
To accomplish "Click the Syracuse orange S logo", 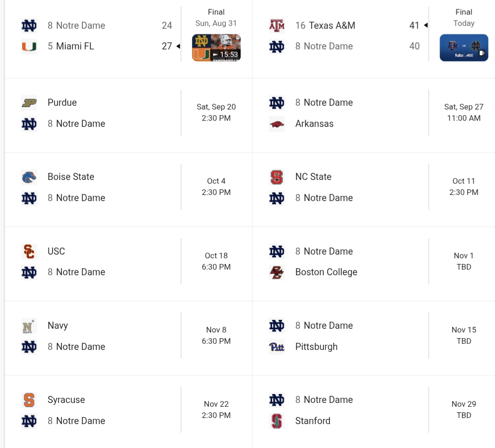I will [x=29, y=400].
